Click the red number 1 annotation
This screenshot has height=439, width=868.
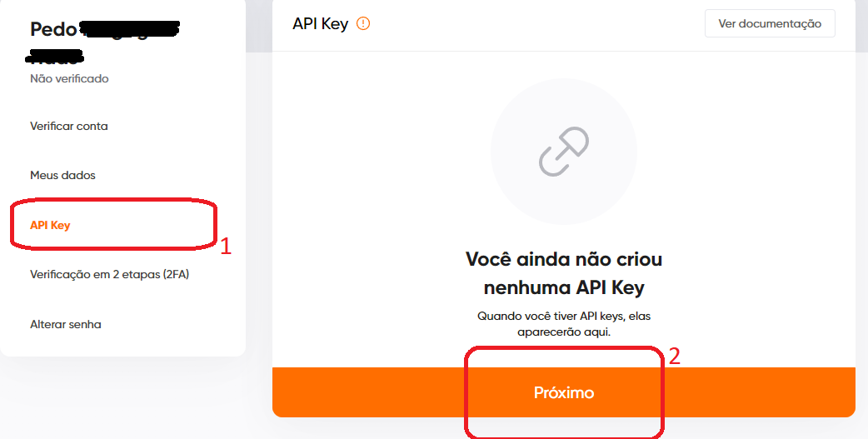point(225,247)
